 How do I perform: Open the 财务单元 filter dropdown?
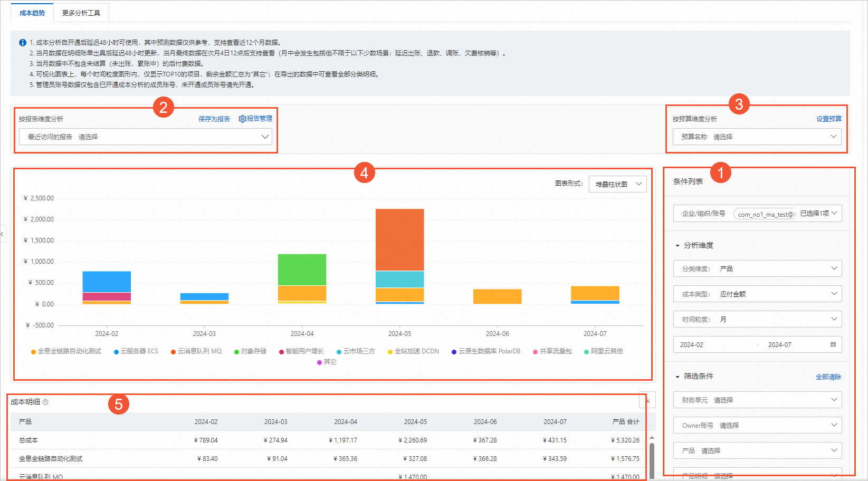757,400
